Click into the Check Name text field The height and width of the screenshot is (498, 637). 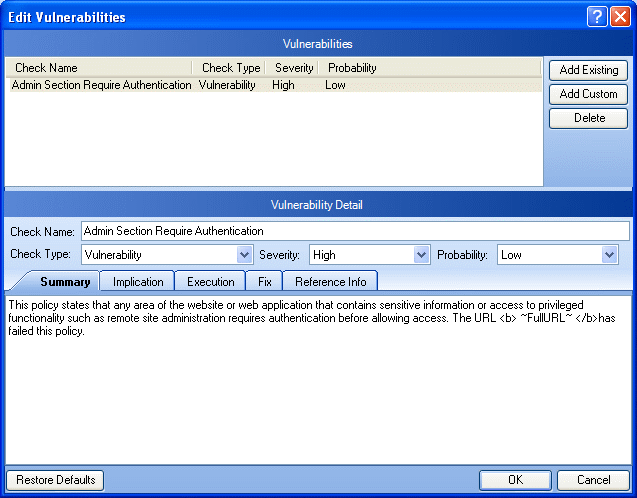(355, 231)
